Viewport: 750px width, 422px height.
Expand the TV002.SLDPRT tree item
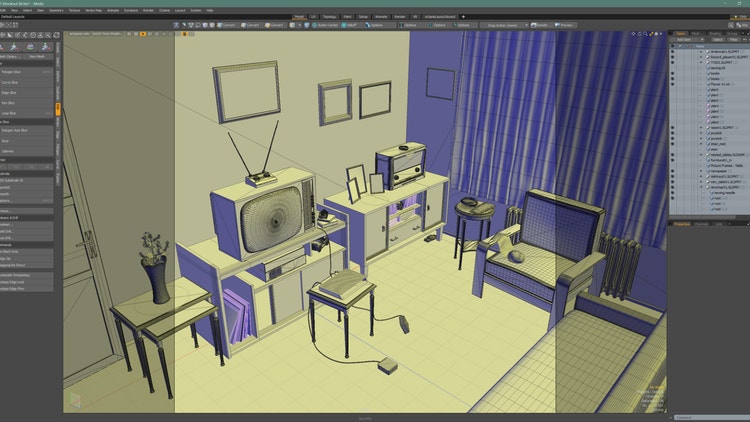pos(701,63)
